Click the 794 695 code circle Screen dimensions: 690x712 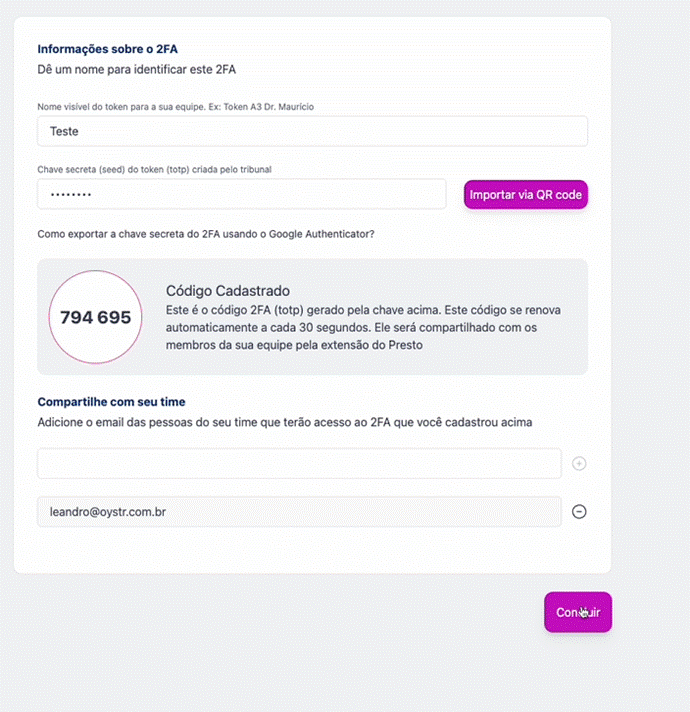(95, 317)
